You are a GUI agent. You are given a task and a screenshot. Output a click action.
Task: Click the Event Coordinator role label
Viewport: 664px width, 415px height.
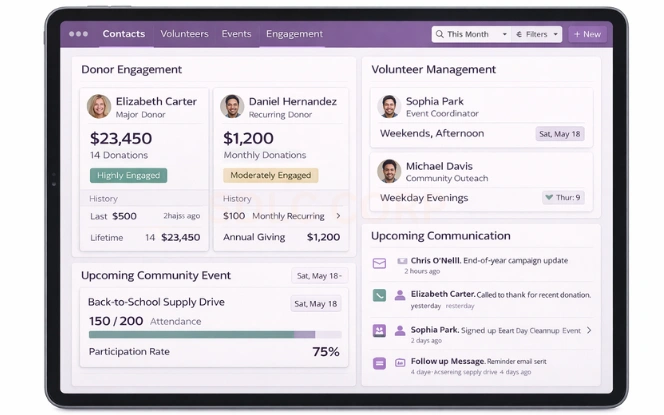[442, 113]
